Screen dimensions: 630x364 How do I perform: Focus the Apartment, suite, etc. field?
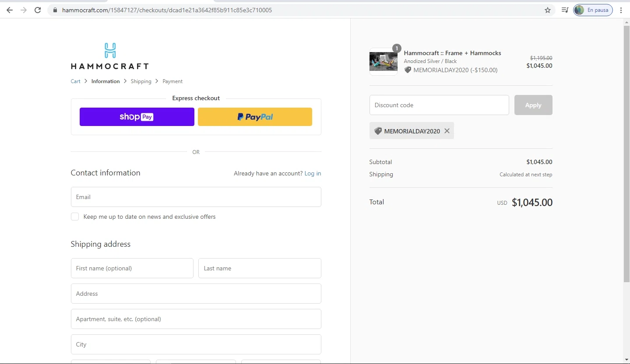196,319
